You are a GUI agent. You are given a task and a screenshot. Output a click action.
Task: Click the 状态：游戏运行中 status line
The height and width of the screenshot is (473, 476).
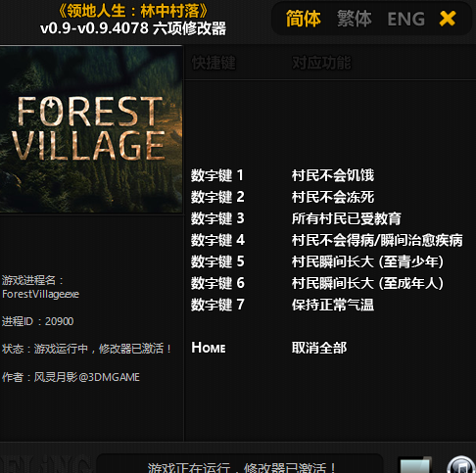point(86,349)
